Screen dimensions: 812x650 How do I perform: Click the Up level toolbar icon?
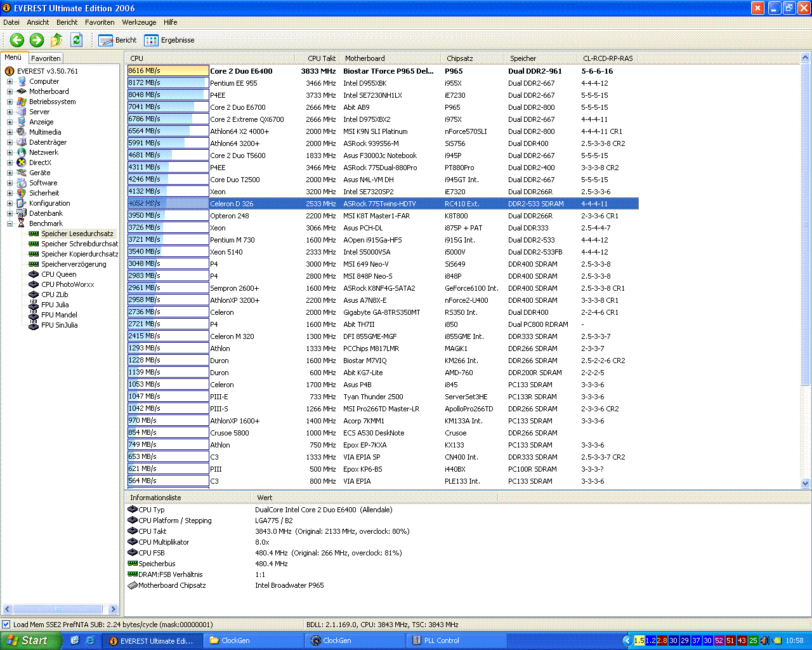(56, 40)
